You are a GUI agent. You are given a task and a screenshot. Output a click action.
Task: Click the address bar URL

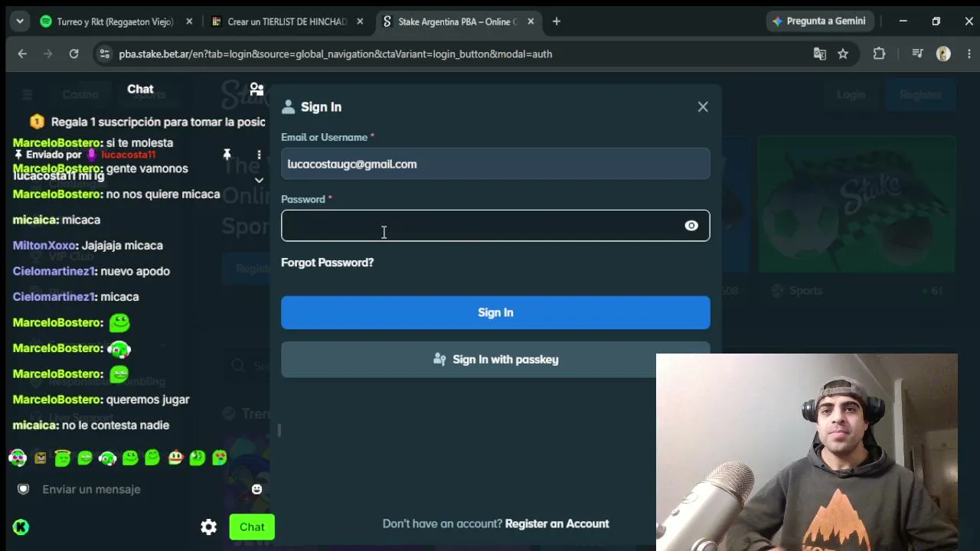[335, 54]
